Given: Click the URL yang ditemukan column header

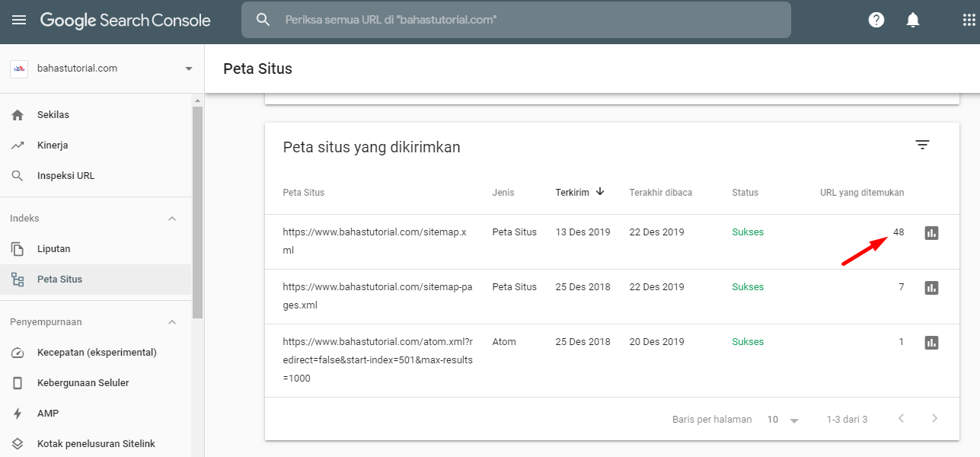Looking at the screenshot, I should (862, 193).
